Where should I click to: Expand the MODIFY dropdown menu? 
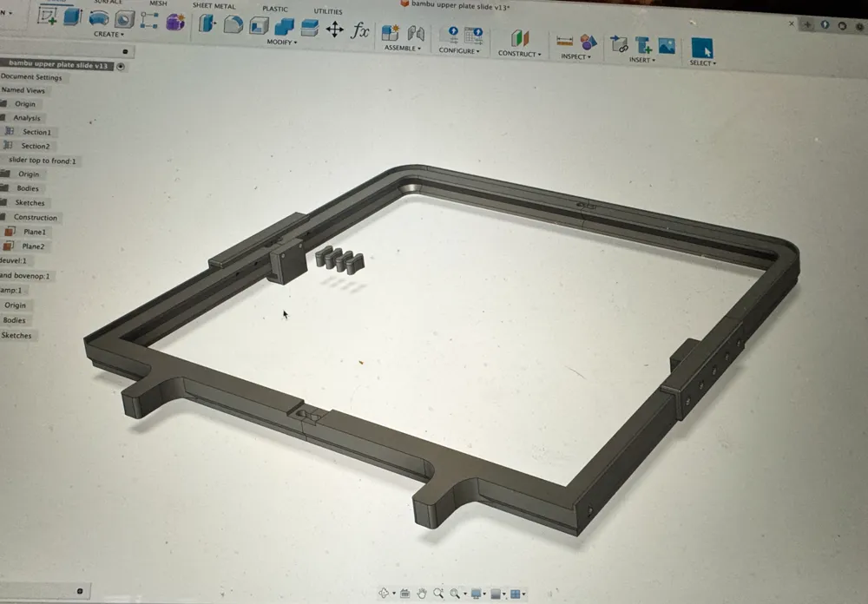282,42
